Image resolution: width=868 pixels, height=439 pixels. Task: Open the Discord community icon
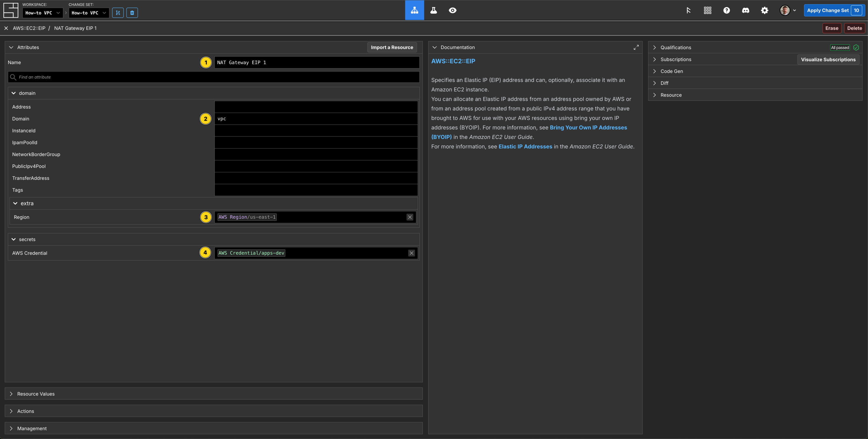746,10
